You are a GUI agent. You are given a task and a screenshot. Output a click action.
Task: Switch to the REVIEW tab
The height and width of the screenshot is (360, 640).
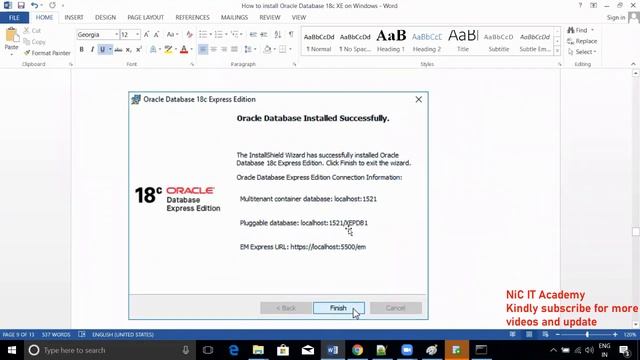270,18
